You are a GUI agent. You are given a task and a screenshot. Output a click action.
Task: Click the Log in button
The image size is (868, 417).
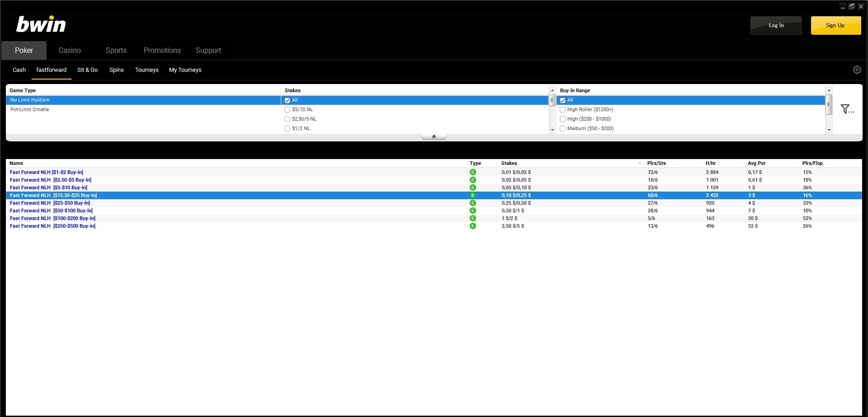776,25
